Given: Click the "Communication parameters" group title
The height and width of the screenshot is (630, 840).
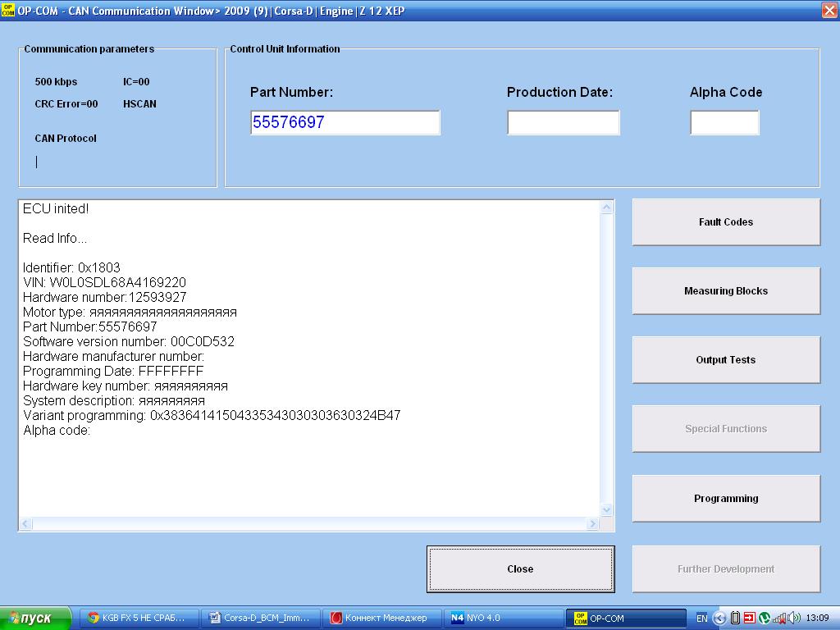Looking at the screenshot, I should 89,48.
